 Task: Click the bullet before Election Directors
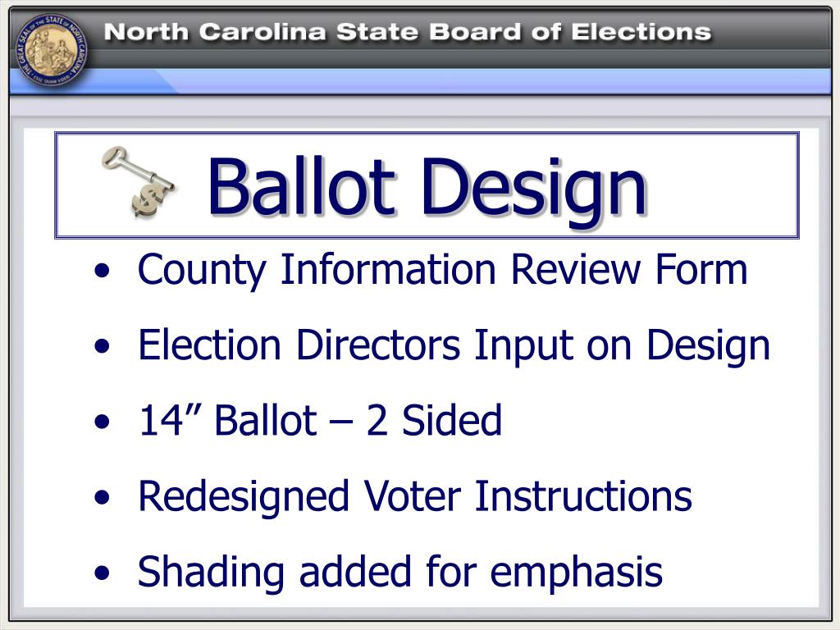102,347
